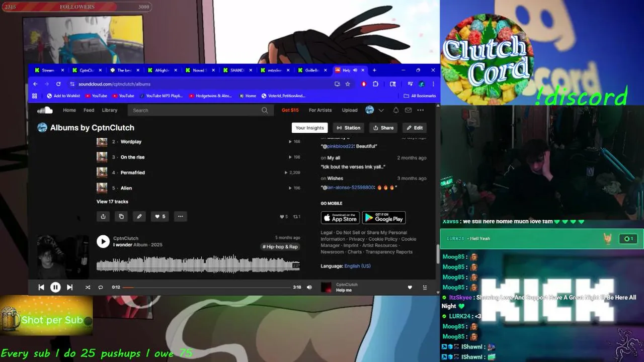
Task: Toggle shuffle in the player bar
Action: coord(88,287)
